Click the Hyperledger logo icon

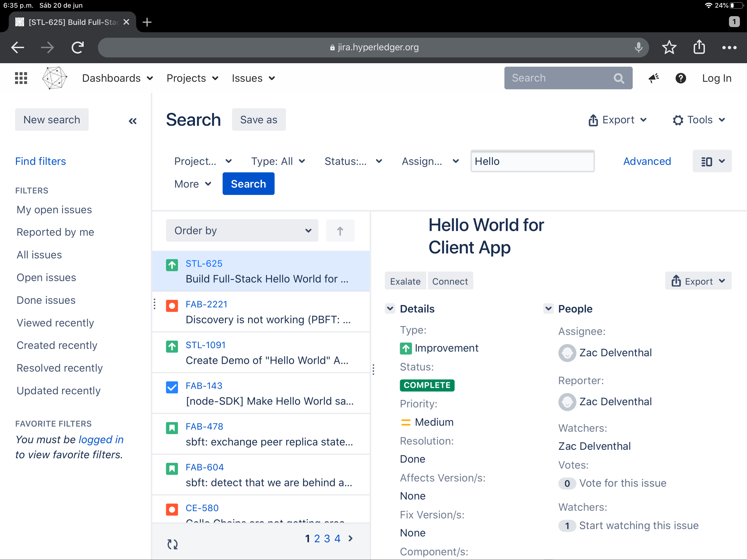(54, 78)
